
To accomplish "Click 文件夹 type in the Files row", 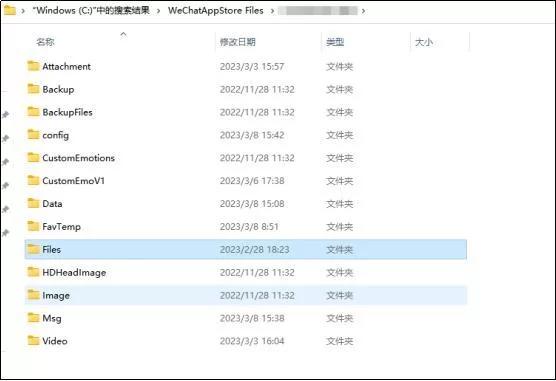I will click(339, 249).
